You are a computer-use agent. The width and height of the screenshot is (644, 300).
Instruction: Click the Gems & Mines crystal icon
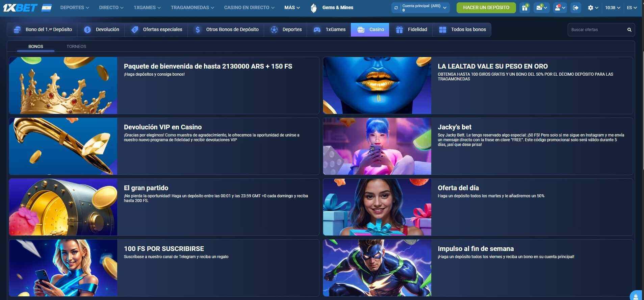click(x=314, y=8)
